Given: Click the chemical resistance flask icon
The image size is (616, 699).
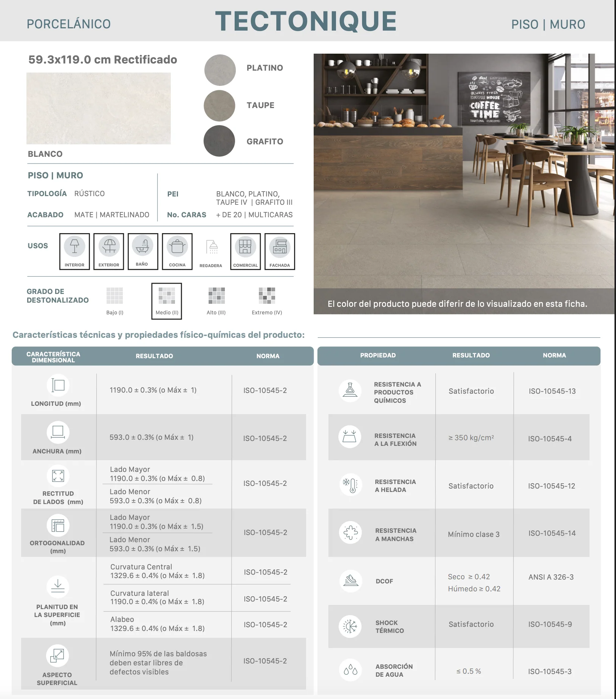Looking at the screenshot, I should pyautogui.click(x=350, y=391).
